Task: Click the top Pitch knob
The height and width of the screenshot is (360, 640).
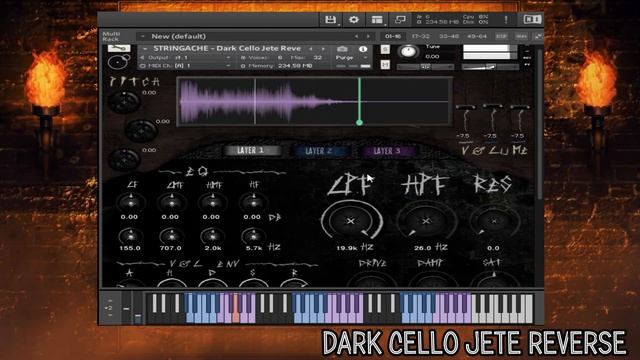Action: (x=124, y=102)
